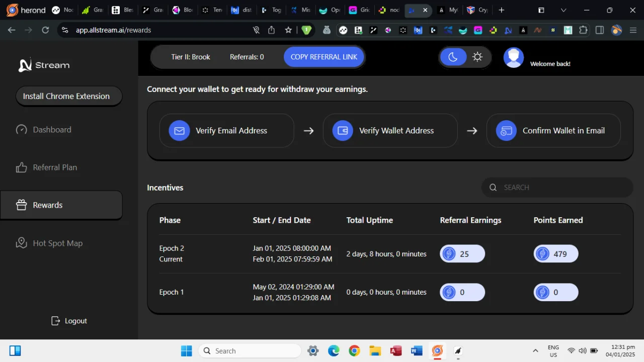Click the 'Tier II: Brook' label

coord(191,57)
